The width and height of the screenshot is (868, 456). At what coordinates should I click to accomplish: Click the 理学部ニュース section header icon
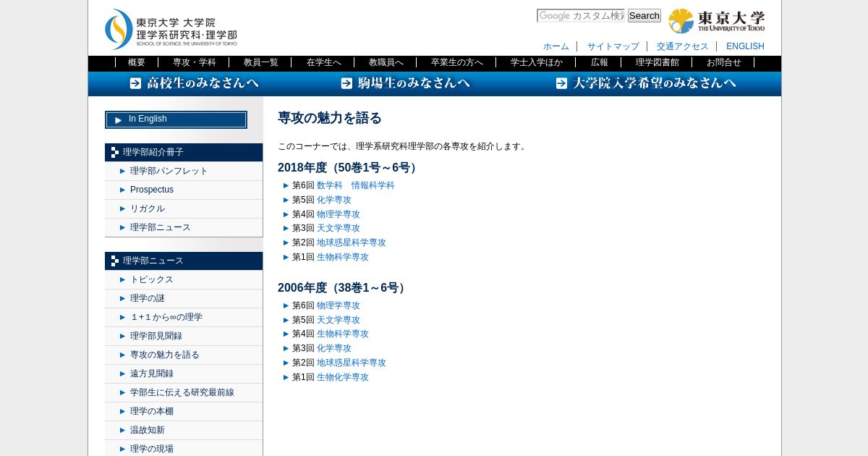(x=115, y=261)
